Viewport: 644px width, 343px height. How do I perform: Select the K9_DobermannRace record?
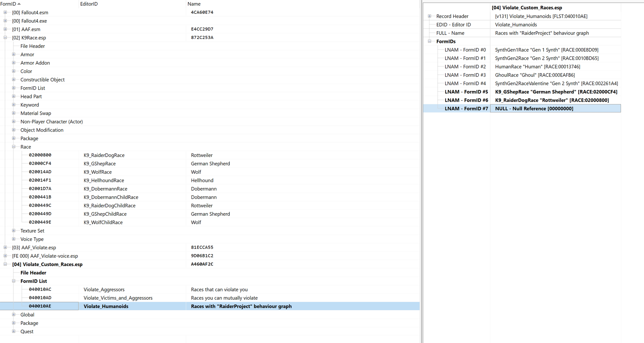tap(210, 189)
